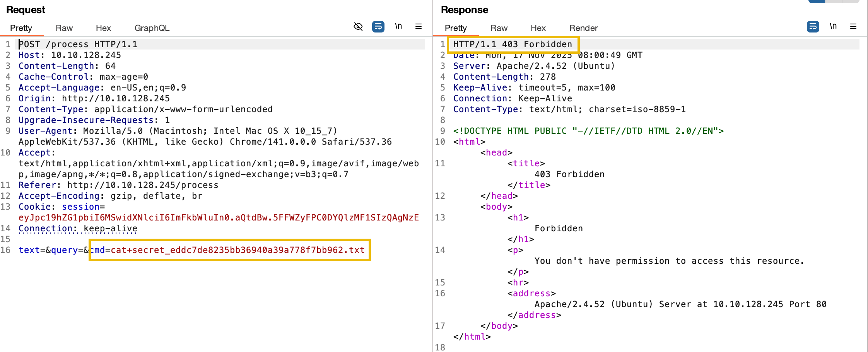Click the 403 Forbidden title text

570,174
